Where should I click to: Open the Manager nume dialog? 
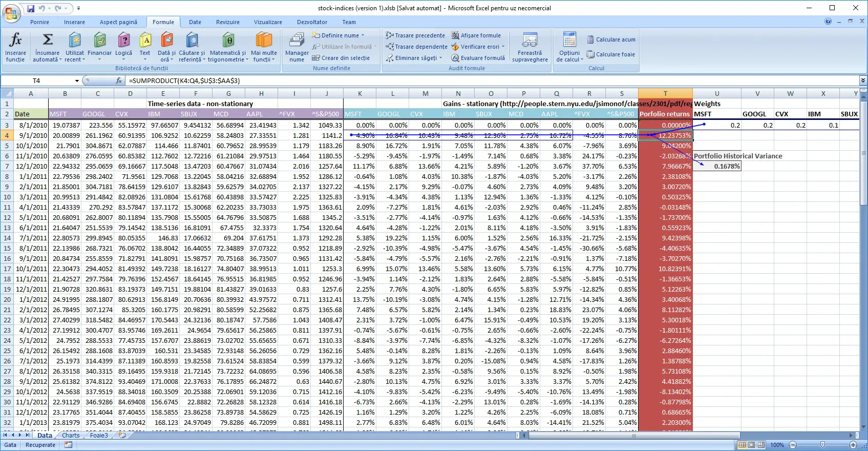pos(297,47)
